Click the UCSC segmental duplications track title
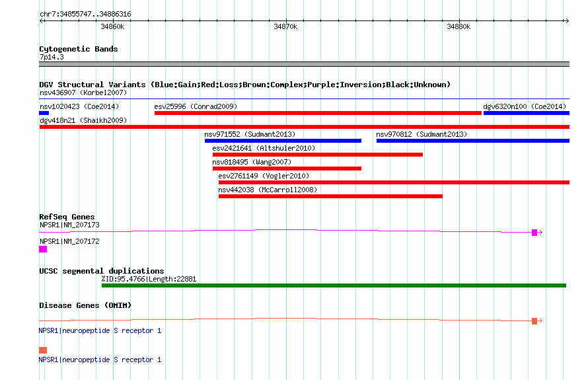588x380 pixels. (102, 271)
